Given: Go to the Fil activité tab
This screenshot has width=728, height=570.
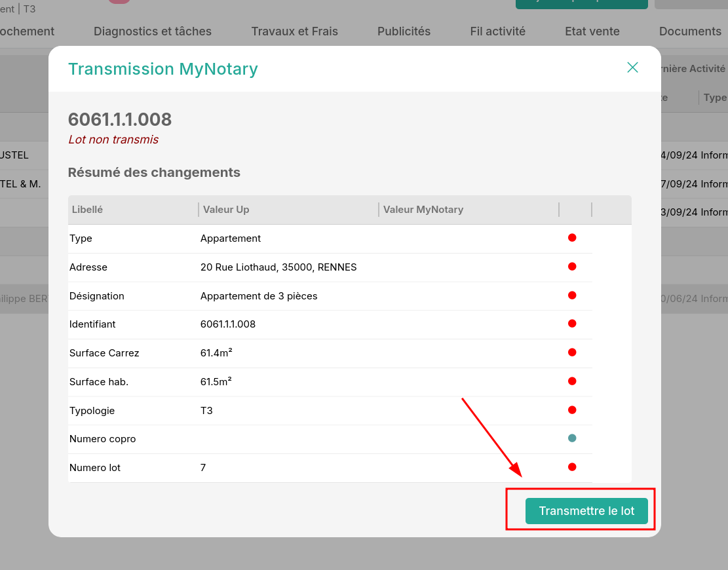Looking at the screenshot, I should pyautogui.click(x=497, y=31).
